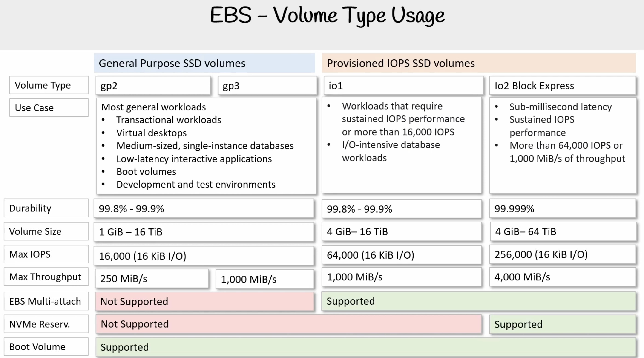The image size is (644, 358).
Task: Click the gp2 volume type cell
Action: coord(153,86)
